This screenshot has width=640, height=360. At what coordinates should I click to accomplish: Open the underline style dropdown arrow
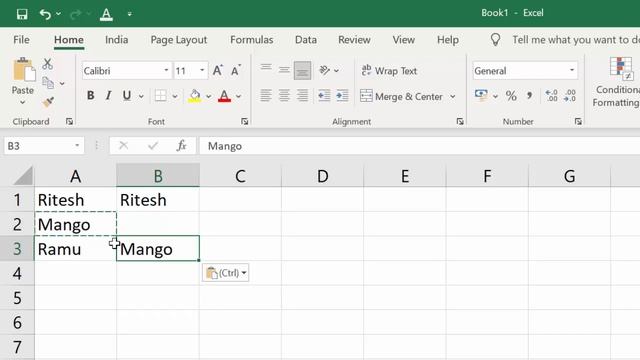141,96
